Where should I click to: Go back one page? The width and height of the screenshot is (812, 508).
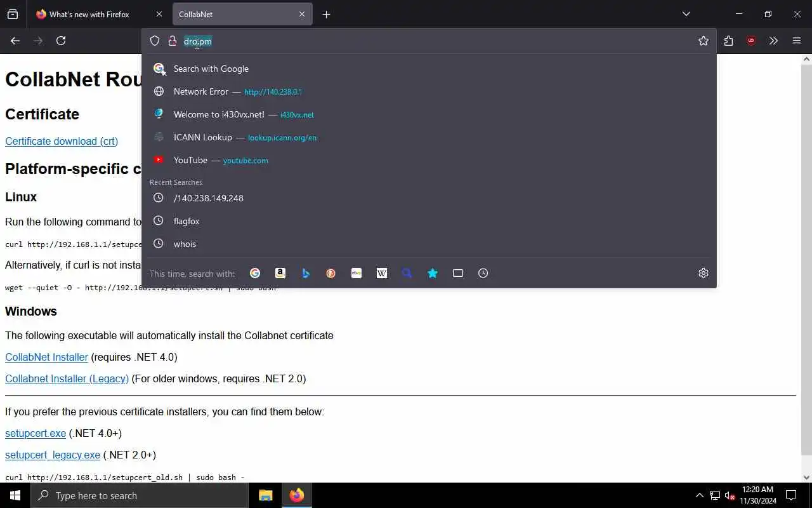(15, 41)
